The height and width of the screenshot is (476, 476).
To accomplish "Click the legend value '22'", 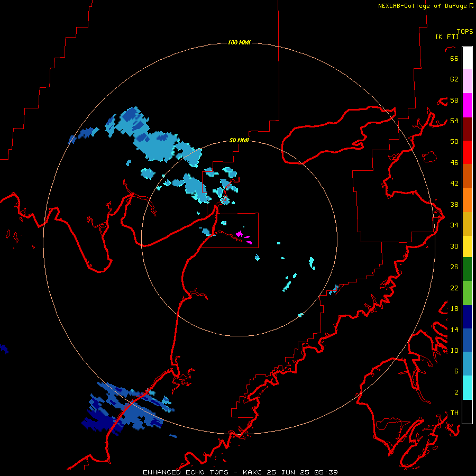I will pyautogui.click(x=454, y=288).
